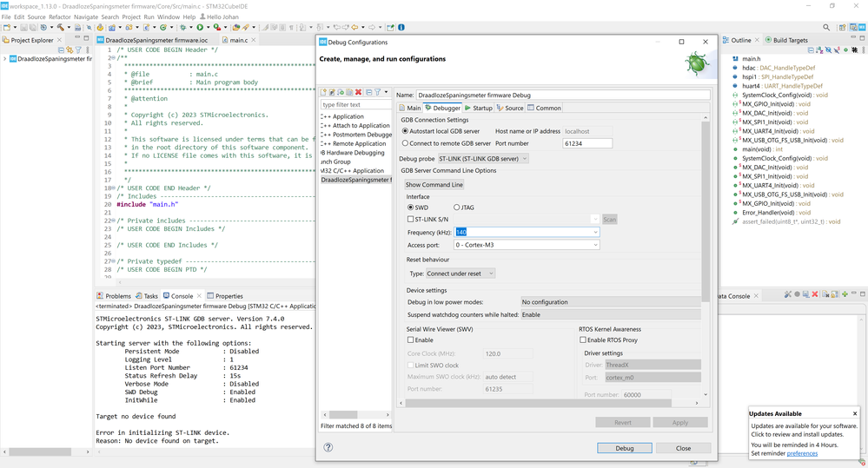The image size is (868, 468).
Task: Click the New launch configuration icon
Action: click(x=324, y=92)
